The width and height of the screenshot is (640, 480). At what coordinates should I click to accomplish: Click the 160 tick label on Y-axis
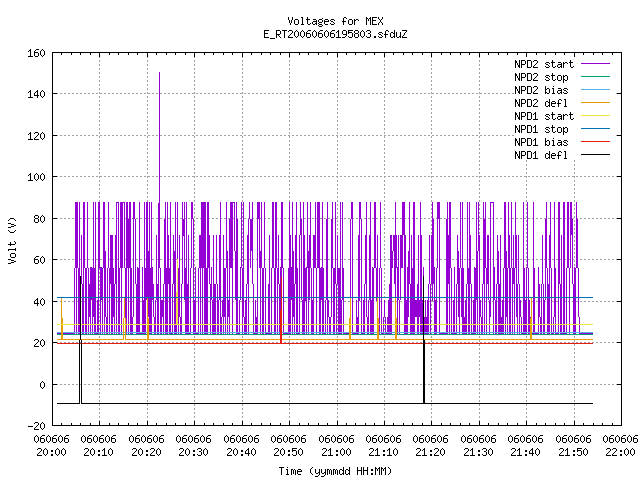[36, 53]
